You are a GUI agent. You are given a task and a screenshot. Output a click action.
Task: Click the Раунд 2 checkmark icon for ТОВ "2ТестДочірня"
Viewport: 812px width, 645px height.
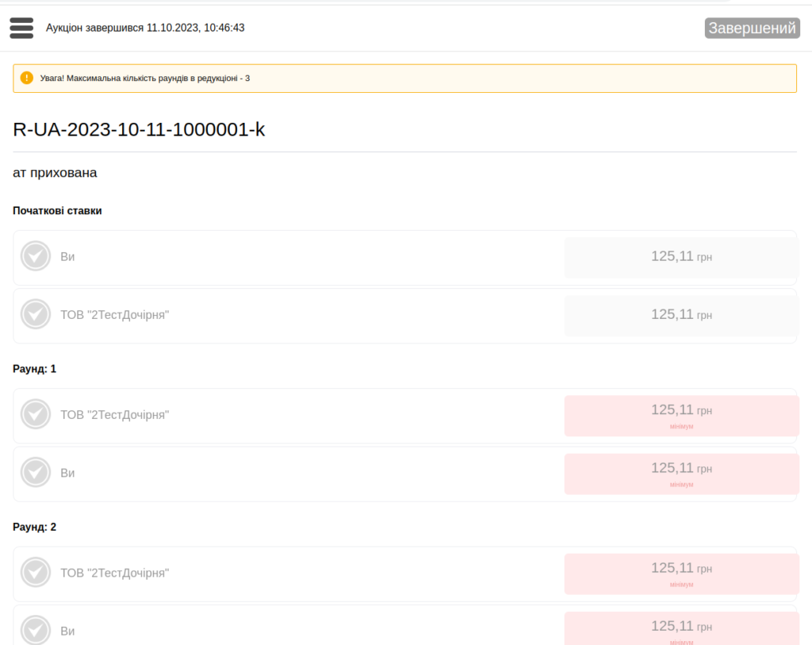36,572
